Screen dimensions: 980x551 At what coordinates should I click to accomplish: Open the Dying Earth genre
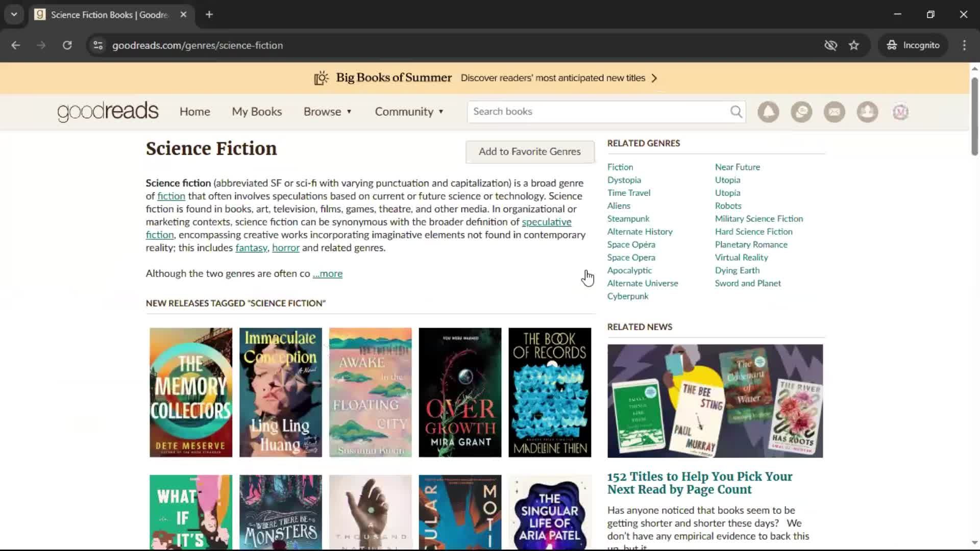point(737,270)
